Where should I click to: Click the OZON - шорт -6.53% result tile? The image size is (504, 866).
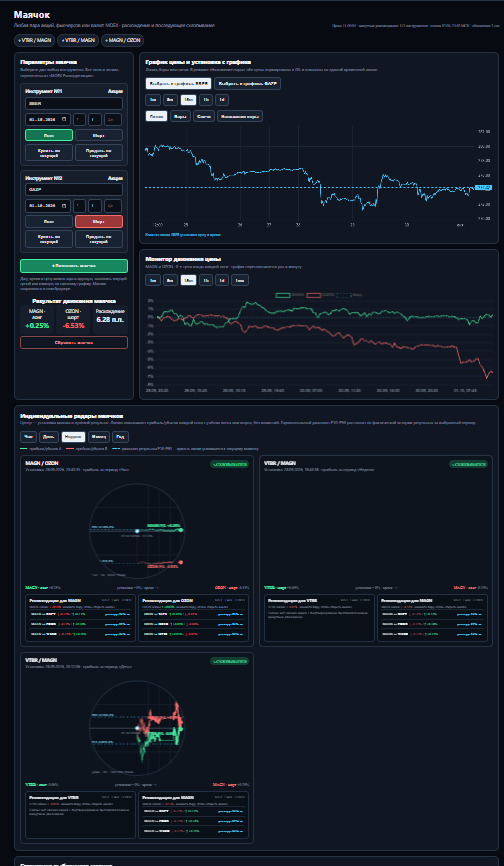73,319
